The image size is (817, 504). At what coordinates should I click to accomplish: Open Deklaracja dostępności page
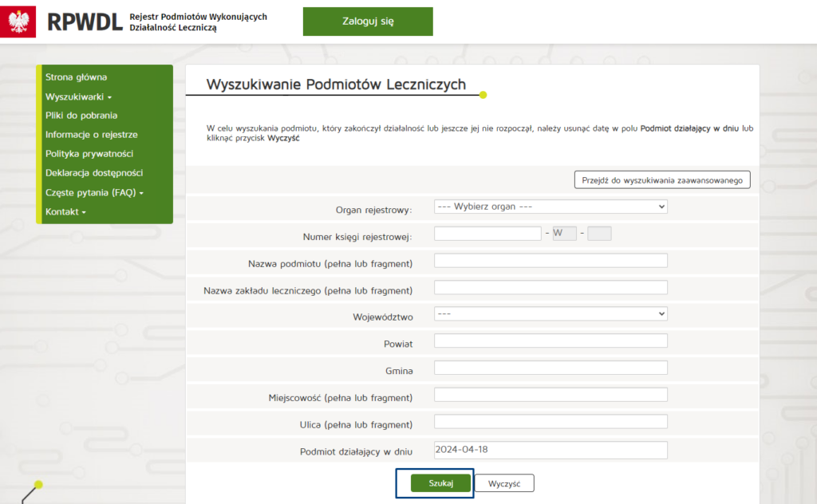94,173
